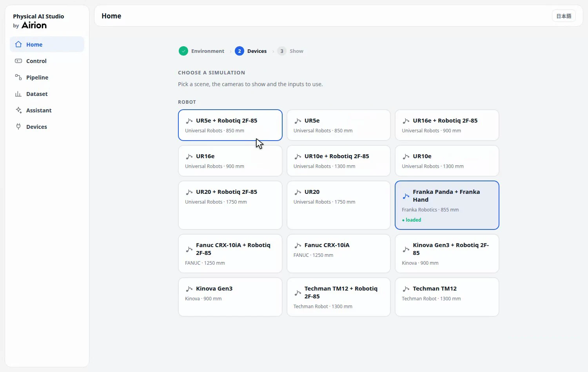Pick the plain UR10e robot title
The width and height of the screenshot is (588, 372).
(422, 156)
